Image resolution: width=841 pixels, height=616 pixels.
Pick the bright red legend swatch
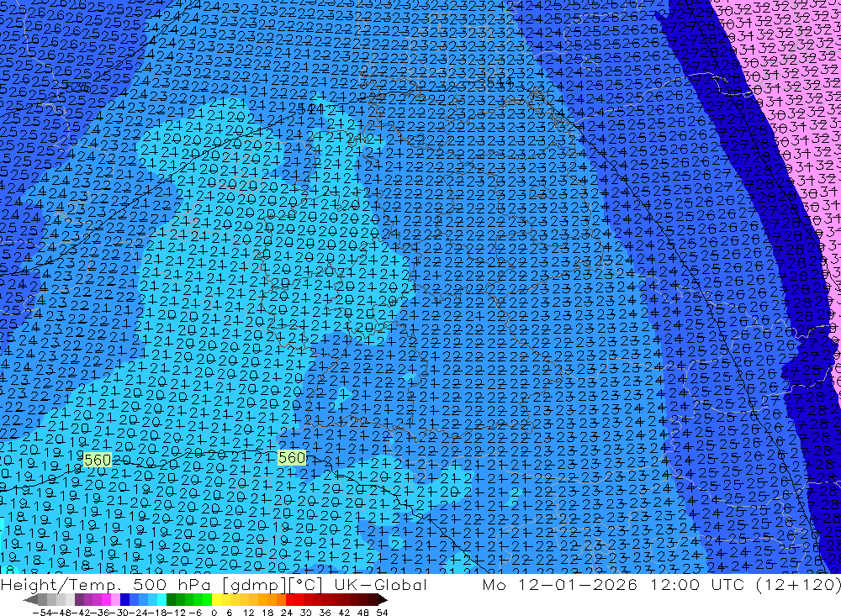pyautogui.click(x=290, y=600)
